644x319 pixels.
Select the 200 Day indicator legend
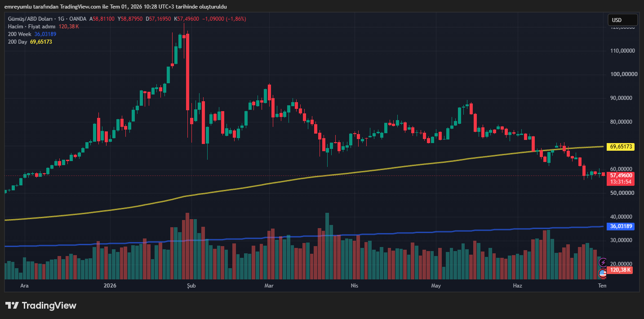coord(18,42)
